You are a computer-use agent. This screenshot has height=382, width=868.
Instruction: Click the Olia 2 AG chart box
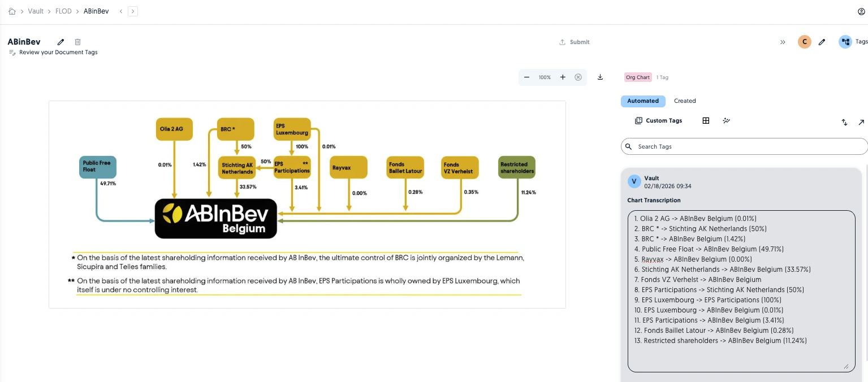[x=174, y=129]
